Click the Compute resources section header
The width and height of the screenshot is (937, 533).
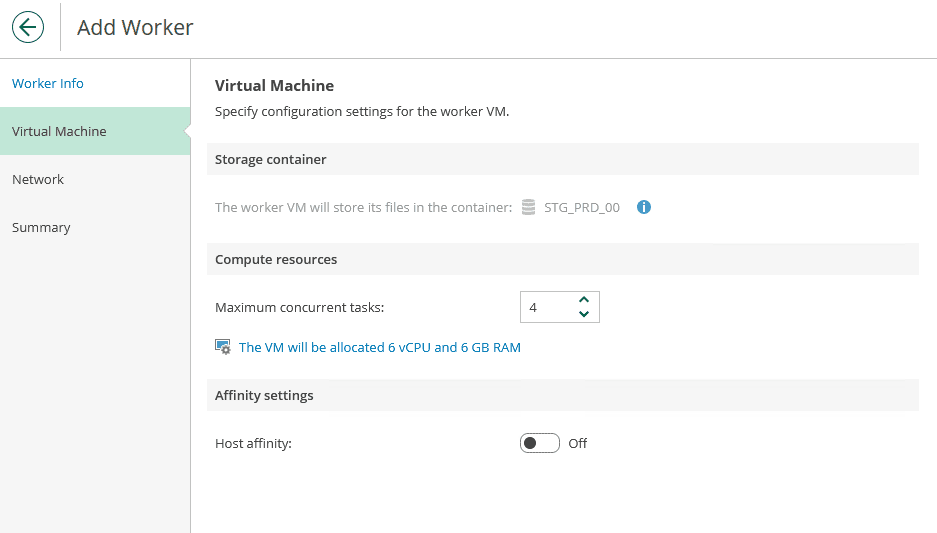point(276,259)
